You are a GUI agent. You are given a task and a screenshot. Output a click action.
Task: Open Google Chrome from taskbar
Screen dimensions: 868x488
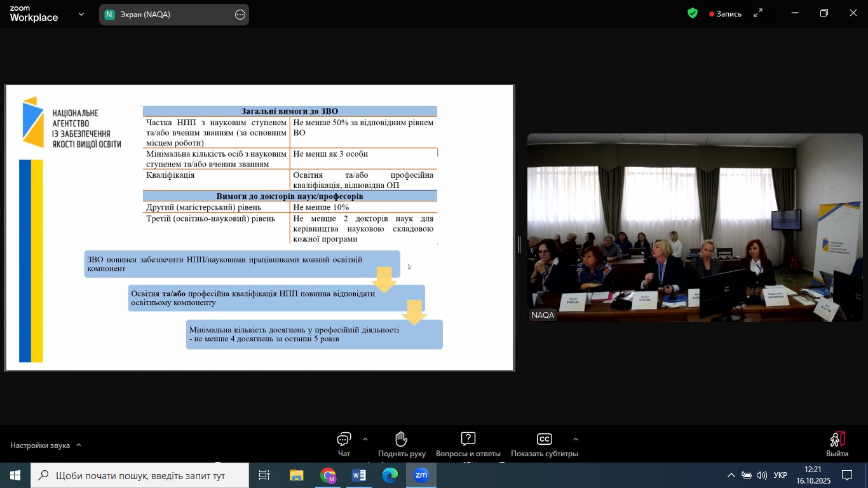pos(328,475)
